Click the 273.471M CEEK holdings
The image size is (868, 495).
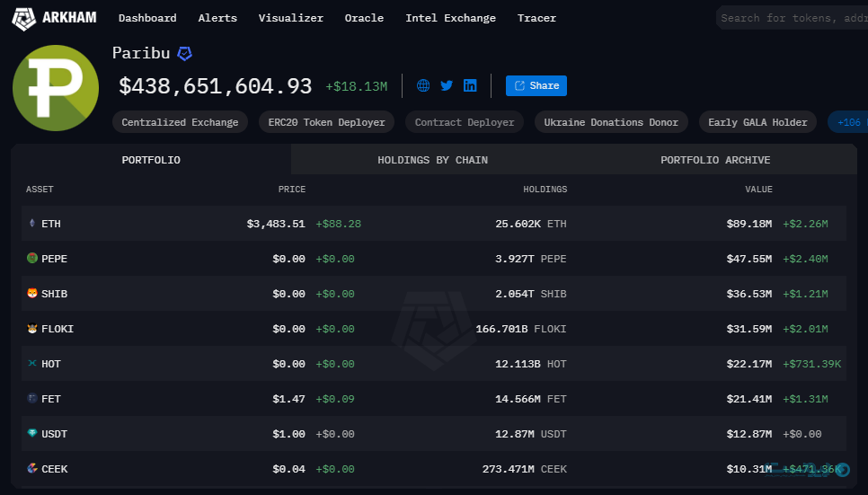pos(524,469)
